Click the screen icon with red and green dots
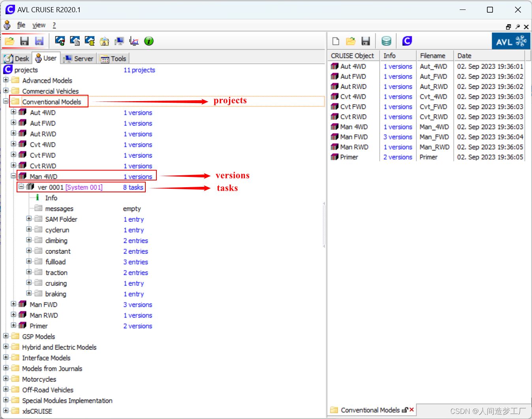532x419 pixels. point(60,41)
